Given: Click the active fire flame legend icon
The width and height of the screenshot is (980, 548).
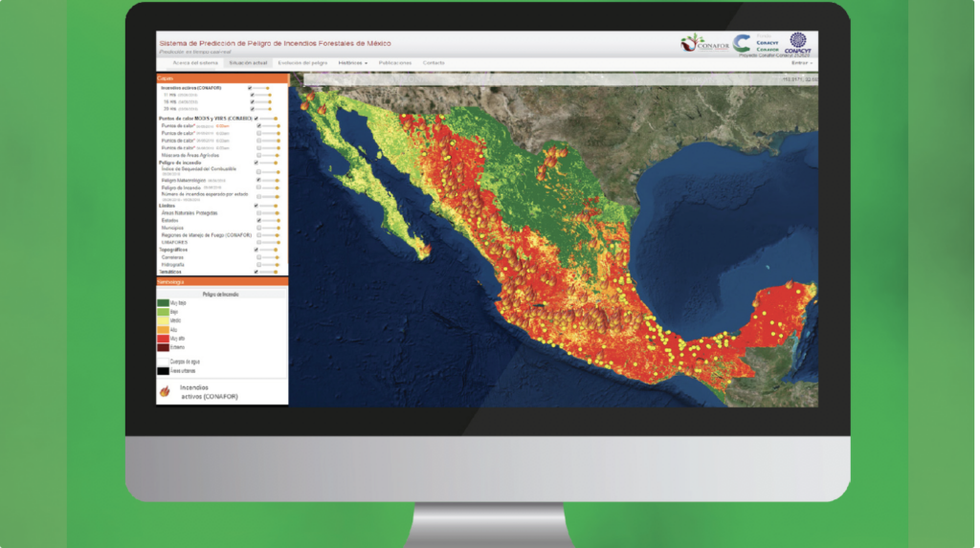Looking at the screenshot, I should click(x=165, y=391).
